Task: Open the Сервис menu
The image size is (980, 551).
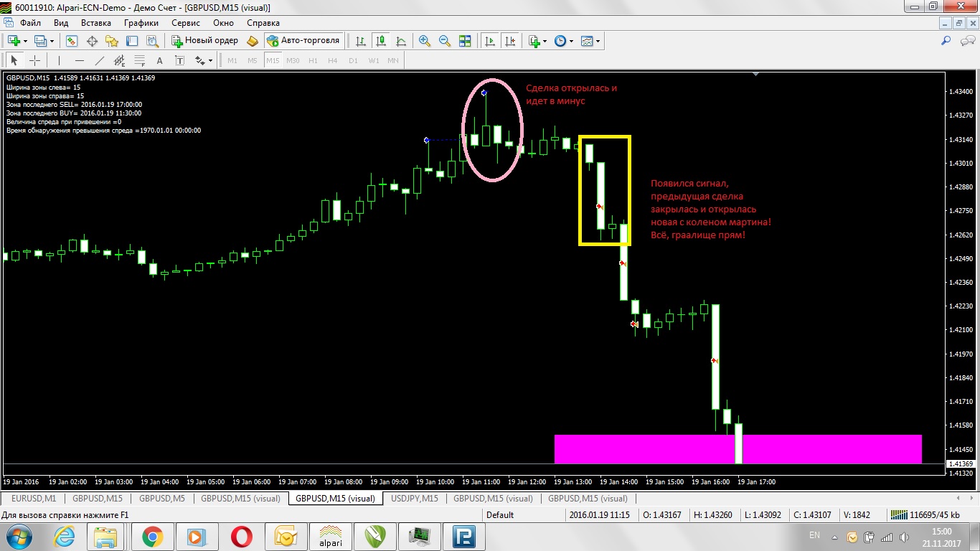Action: click(186, 22)
